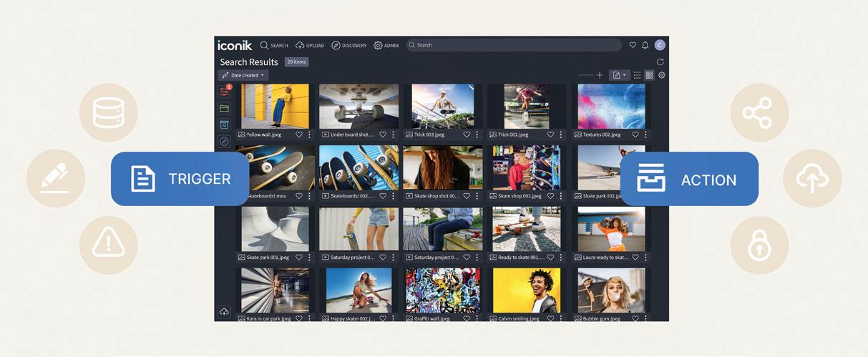The width and height of the screenshot is (868, 357).
Task: Click the Skate park 001.jpeg file name
Action: pos(268,258)
